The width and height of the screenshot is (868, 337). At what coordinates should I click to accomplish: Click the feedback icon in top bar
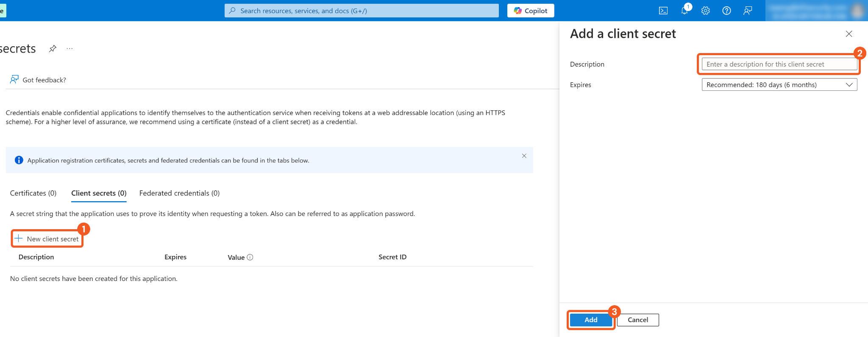pyautogui.click(x=748, y=11)
